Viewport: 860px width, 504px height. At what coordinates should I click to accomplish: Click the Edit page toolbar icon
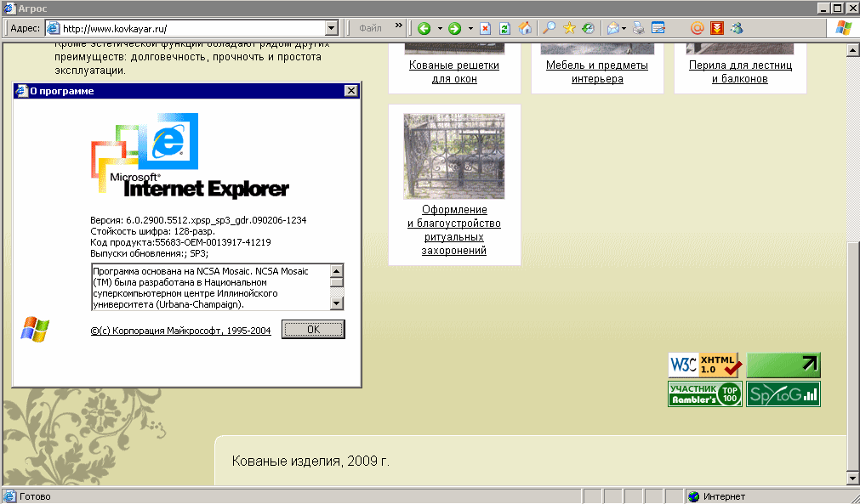coord(658,28)
